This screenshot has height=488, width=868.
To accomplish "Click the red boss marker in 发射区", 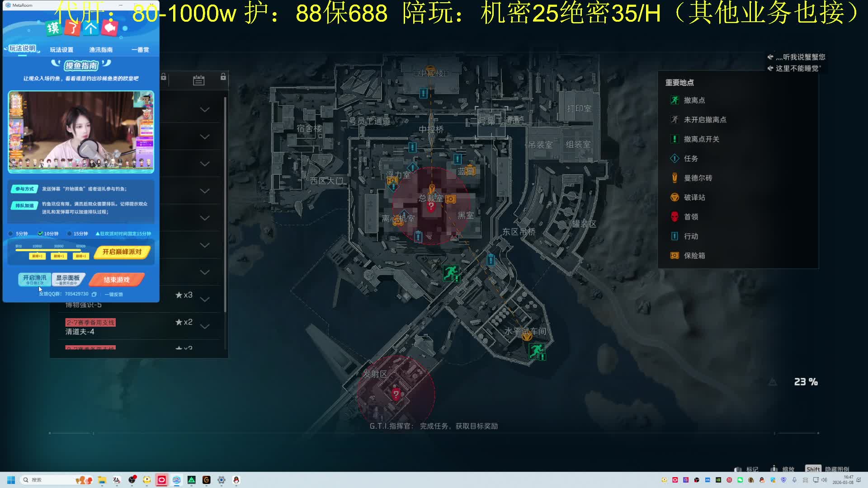I will [x=396, y=394].
